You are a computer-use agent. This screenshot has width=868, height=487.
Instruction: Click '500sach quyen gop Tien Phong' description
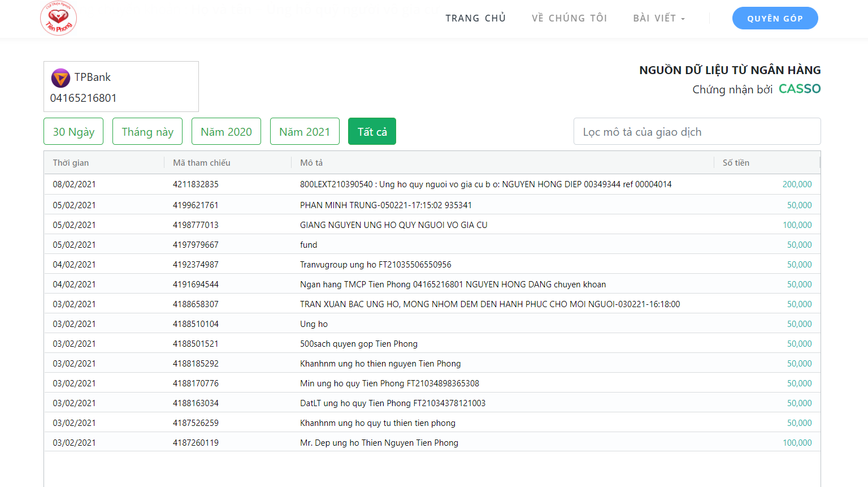(359, 344)
